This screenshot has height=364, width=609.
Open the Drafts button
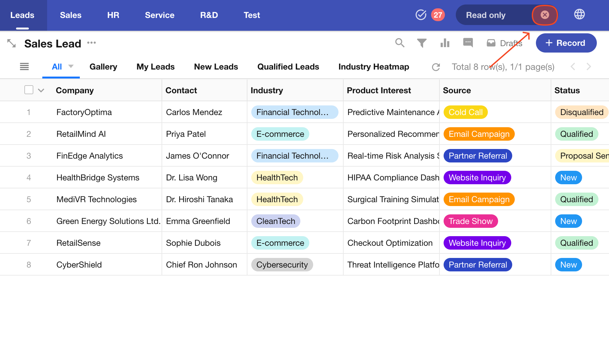point(504,43)
